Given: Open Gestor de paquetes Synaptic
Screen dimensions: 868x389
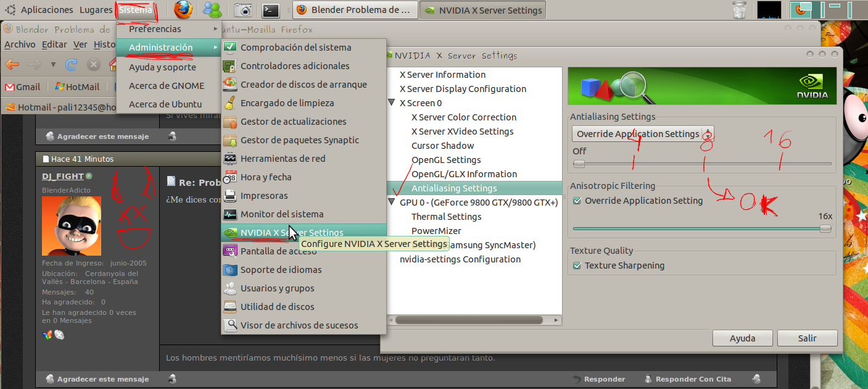Looking at the screenshot, I should pos(304,140).
